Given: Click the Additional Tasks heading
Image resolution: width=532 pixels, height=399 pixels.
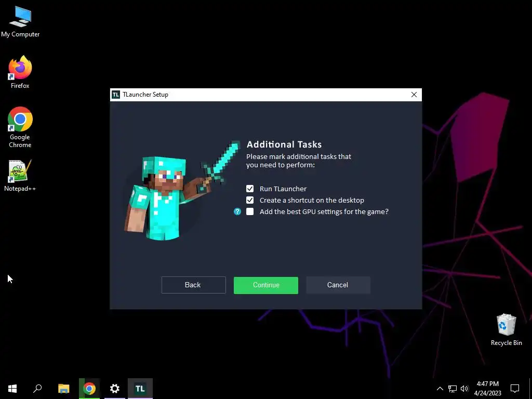Looking at the screenshot, I should [x=284, y=144].
